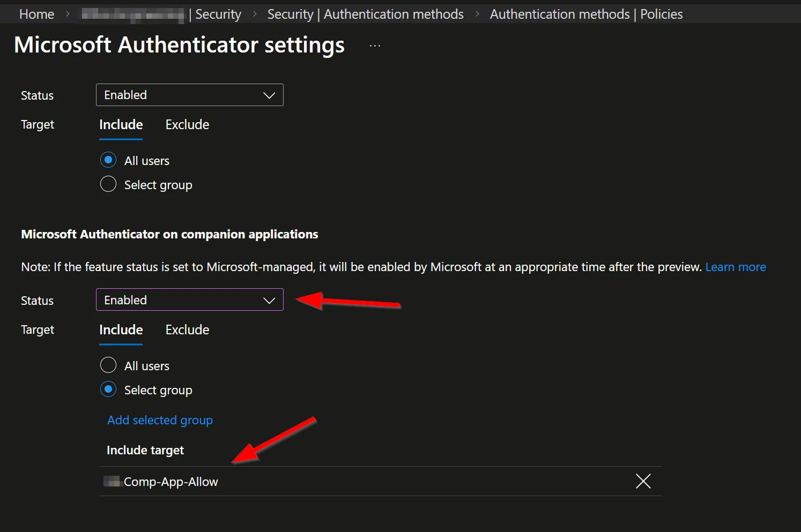Open the companion applications Include tab
The image size is (801, 532).
(121, 330)
